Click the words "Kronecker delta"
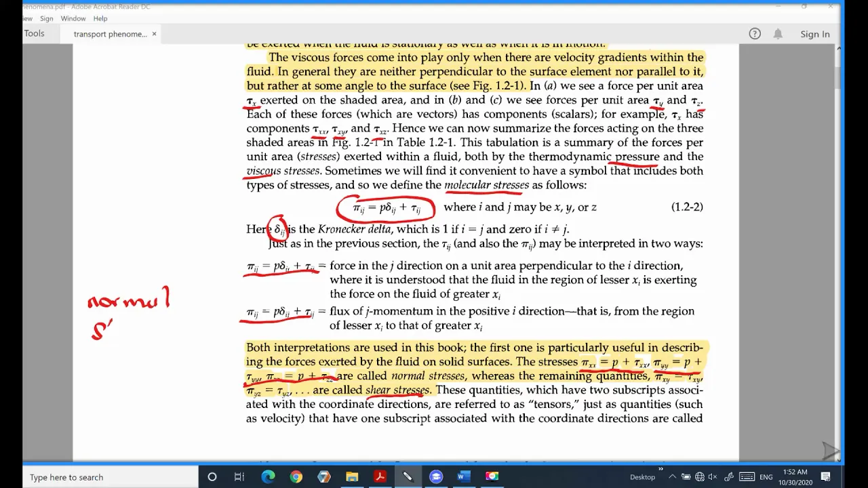 (x=354, y=229)
